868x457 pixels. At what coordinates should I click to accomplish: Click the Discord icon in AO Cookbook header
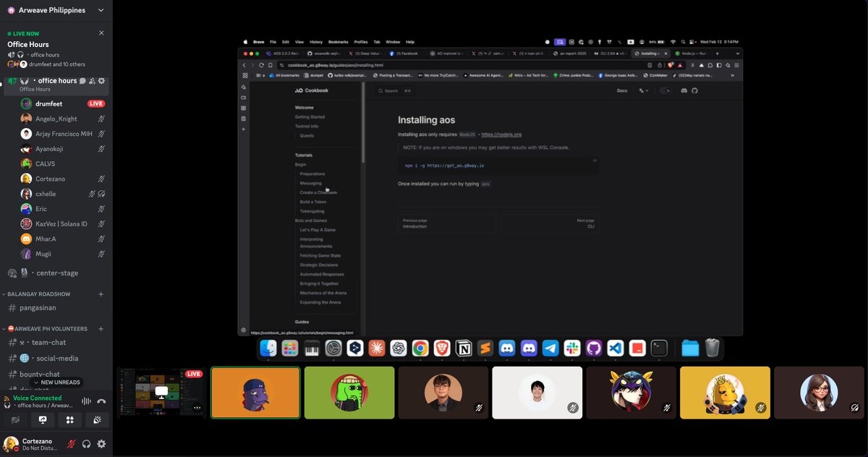click(684, 90)
